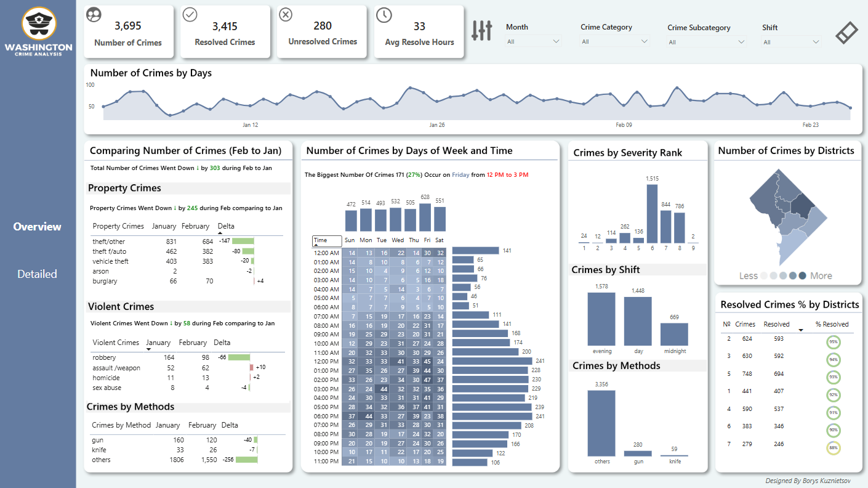
Task: Click the burglary row
Action: [x=187, y=281]
